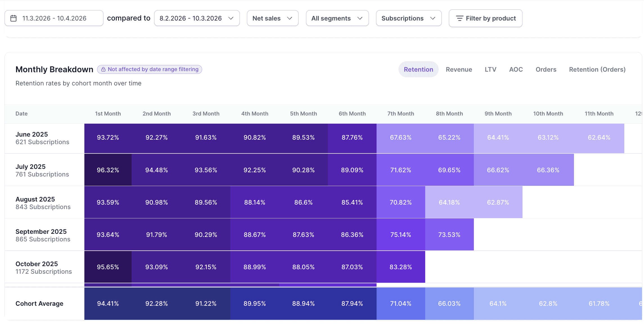
Task: Click the Not affected by date range filtering badge
Action: 150,69
